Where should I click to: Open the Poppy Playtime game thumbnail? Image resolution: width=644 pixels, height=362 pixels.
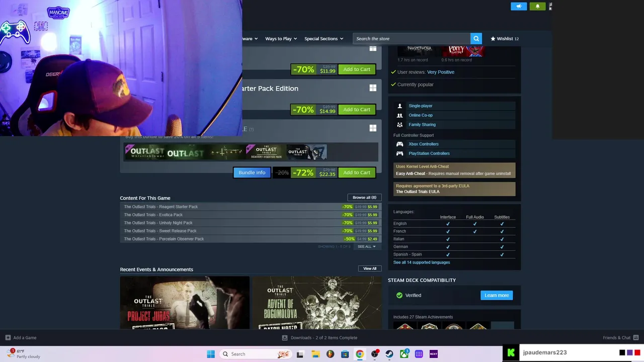click(x=463, y=51)
